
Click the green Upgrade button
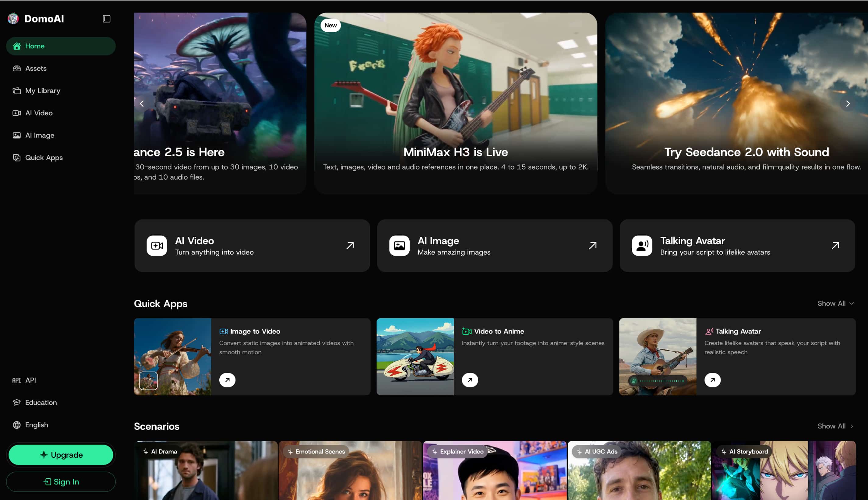[x=61, y=455]
